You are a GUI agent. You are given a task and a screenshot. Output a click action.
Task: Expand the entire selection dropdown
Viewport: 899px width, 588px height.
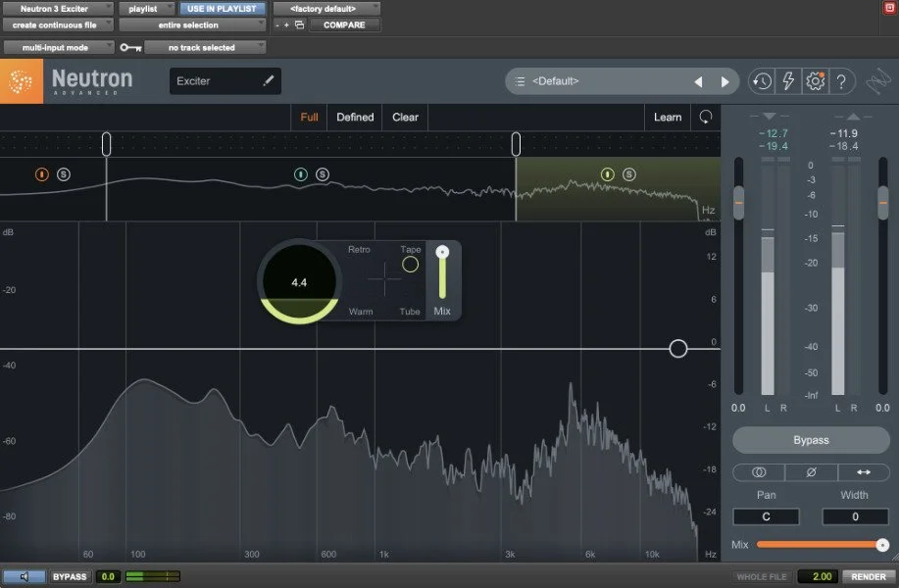(191, 24)
